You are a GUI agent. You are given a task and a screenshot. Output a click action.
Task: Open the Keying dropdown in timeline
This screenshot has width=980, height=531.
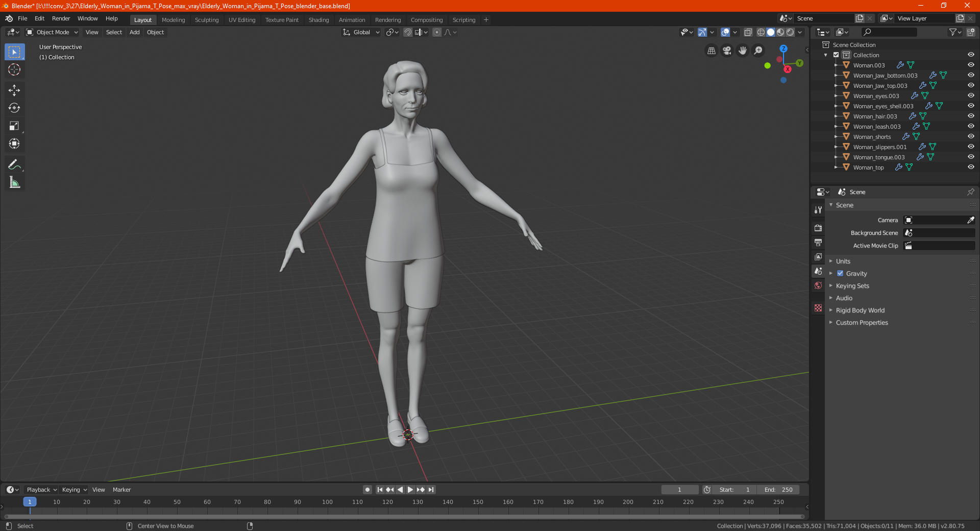click(x=74, y=490)
